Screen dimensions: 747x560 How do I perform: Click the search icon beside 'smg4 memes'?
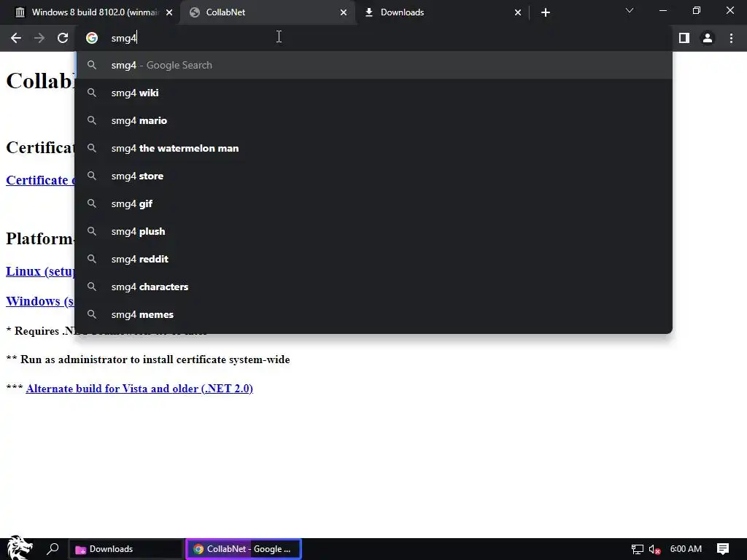(92, 314)
